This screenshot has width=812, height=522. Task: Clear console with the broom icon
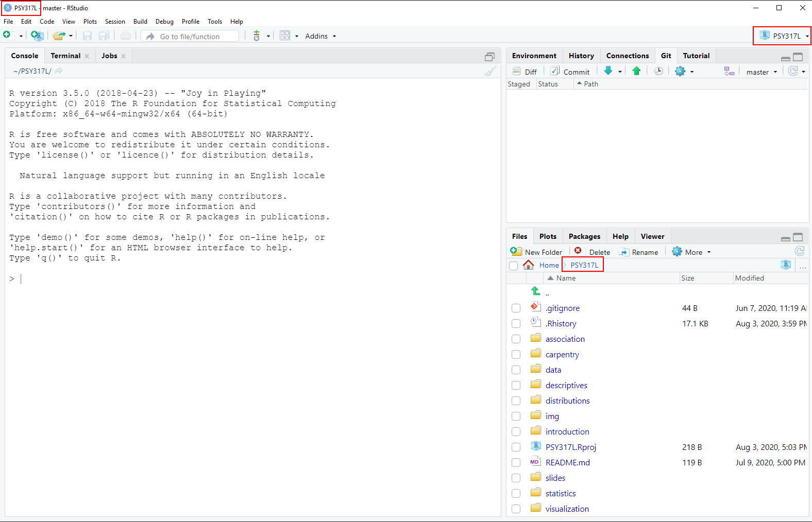tap(490, 71)
